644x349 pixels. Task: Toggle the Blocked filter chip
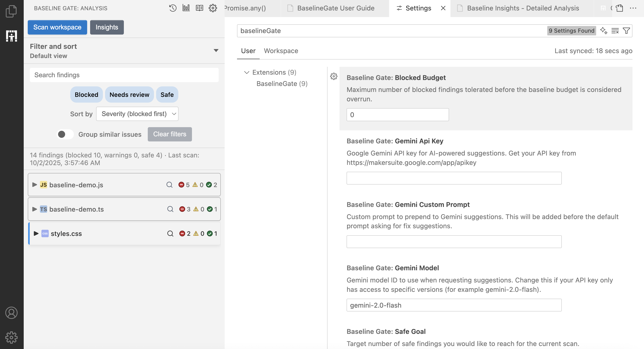tap(86, 95)
